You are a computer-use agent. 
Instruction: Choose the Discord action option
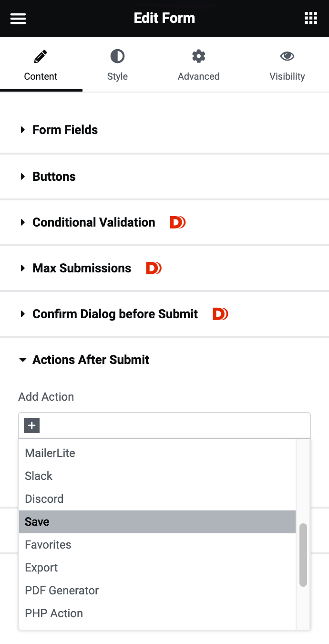tap(44, 499)
